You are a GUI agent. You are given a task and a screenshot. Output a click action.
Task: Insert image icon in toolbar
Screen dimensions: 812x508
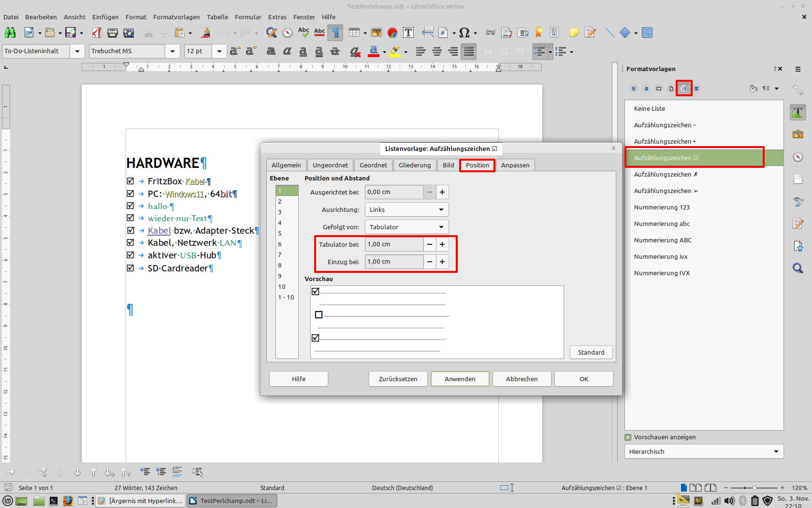377,32
